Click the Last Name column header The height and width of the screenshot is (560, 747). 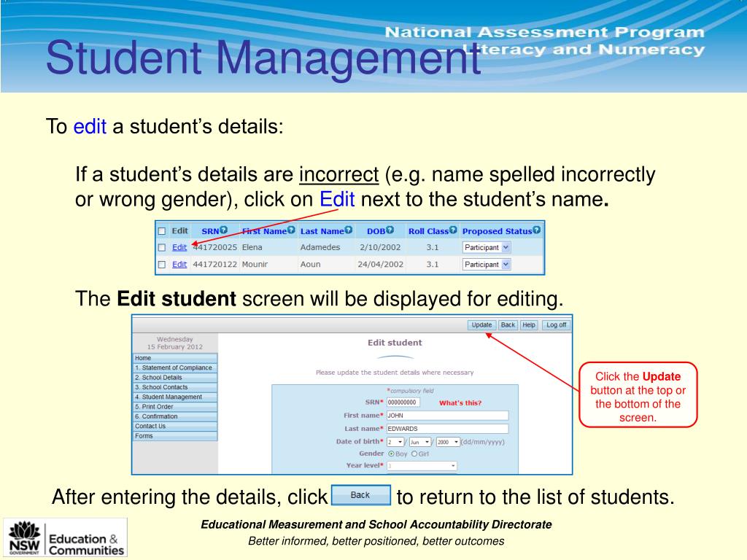pyautogui.click(x=322, y=231)
